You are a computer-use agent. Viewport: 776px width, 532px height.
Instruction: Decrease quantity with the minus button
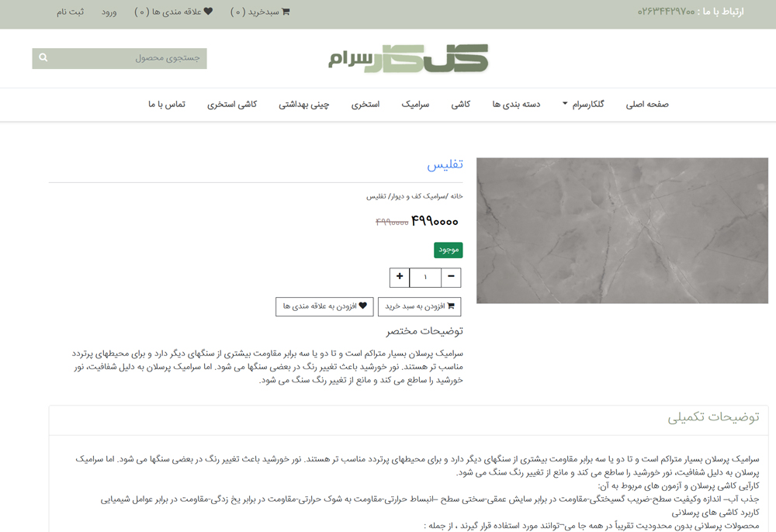(x=451, y=277)
